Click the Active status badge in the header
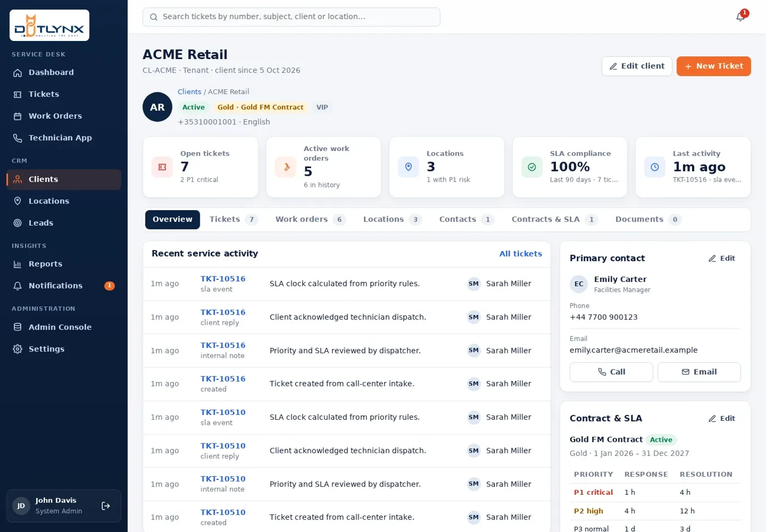The width and height of the screenshot is (766, 532). pyautogui.click(x=194, y=107)
